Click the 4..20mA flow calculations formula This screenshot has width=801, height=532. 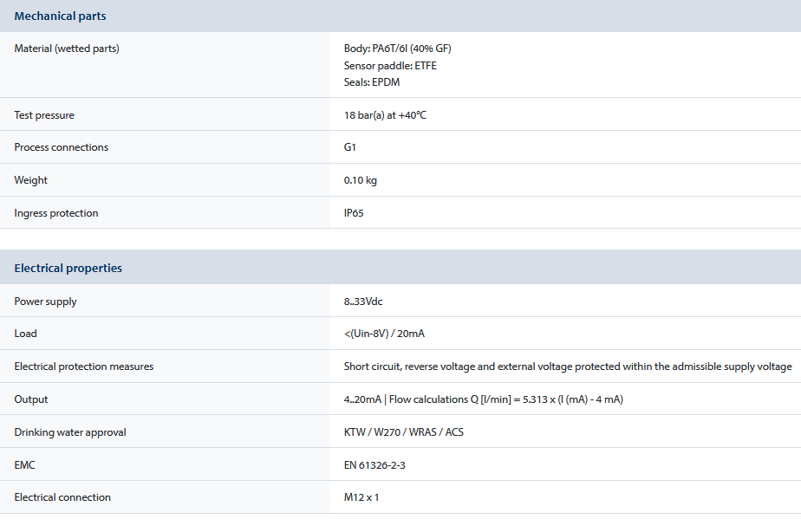coord(484,399)
